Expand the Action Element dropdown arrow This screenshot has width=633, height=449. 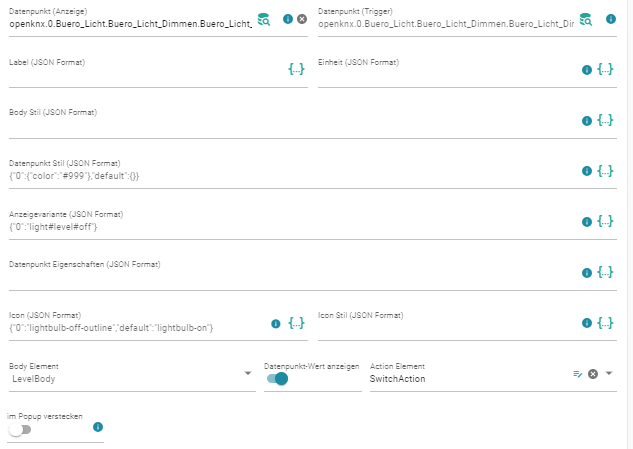click(x=609, y=374)
